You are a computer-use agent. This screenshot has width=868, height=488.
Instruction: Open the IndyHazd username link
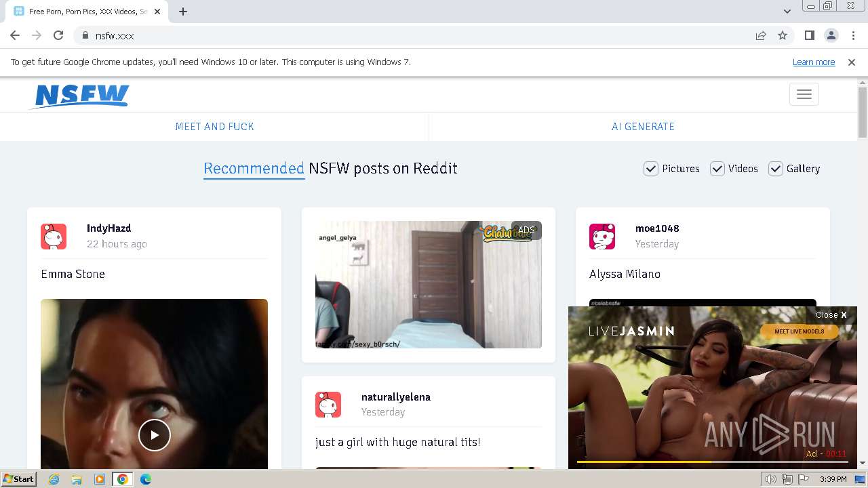[108, 228]
